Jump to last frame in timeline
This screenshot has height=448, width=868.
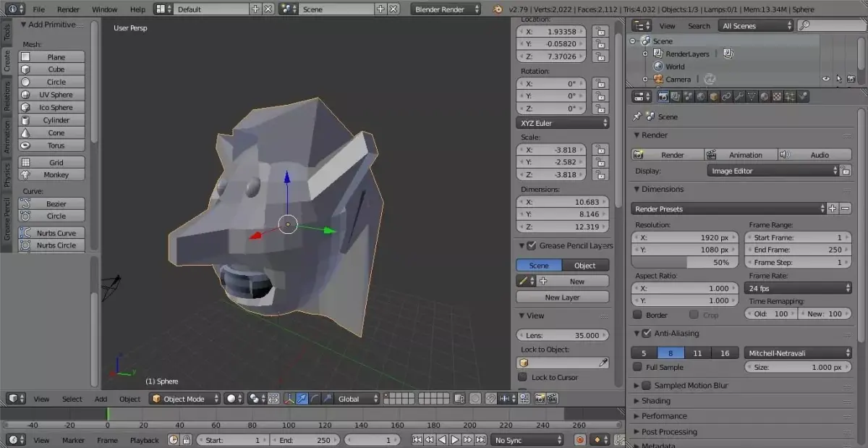pos(480,439)
